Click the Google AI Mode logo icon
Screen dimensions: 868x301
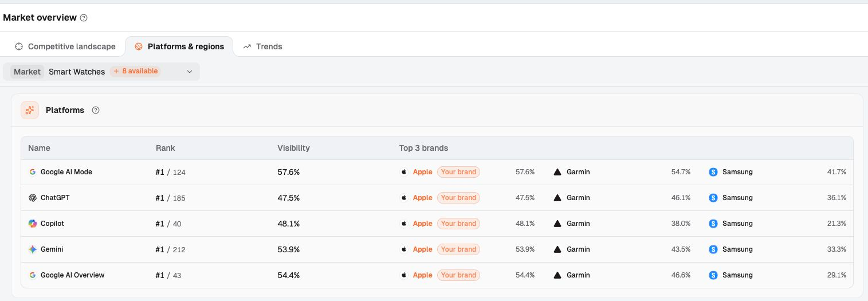click(x=33, y=172)
